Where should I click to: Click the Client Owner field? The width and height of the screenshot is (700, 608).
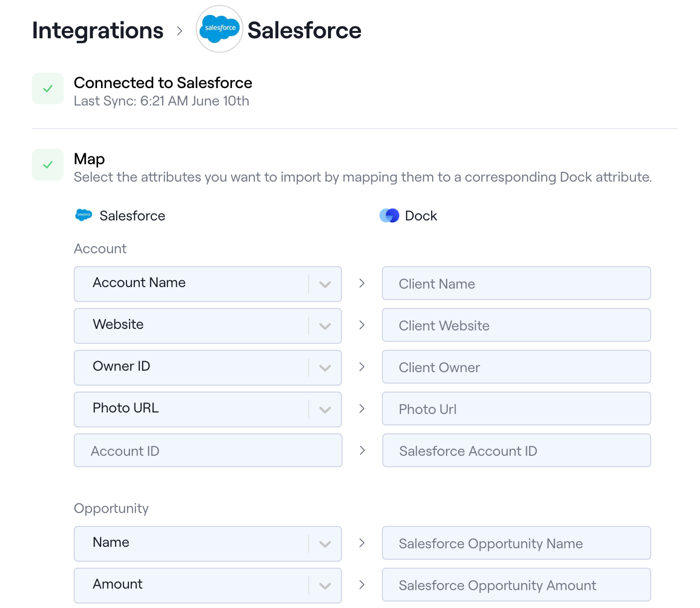point(516,367)
